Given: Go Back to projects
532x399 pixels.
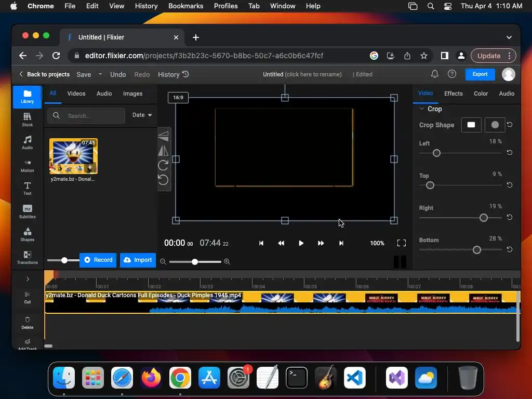Looking at the screenshot, I should (x=44, y=74).
